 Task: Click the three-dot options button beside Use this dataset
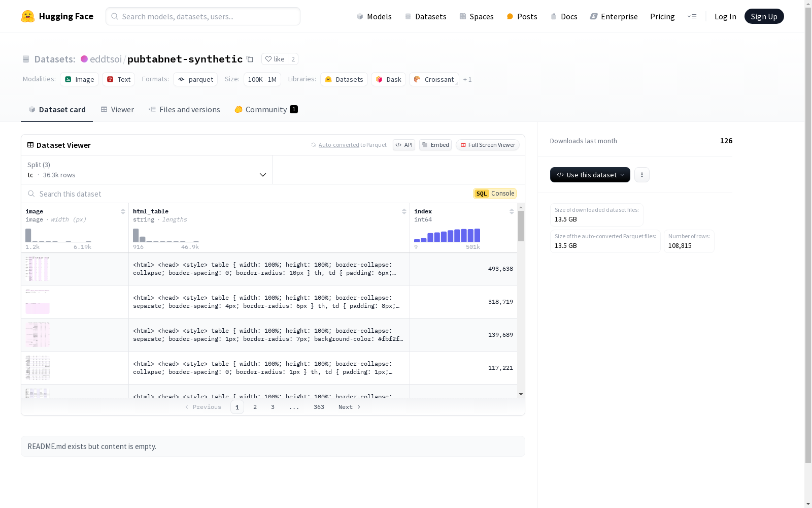tap(641, 175)
